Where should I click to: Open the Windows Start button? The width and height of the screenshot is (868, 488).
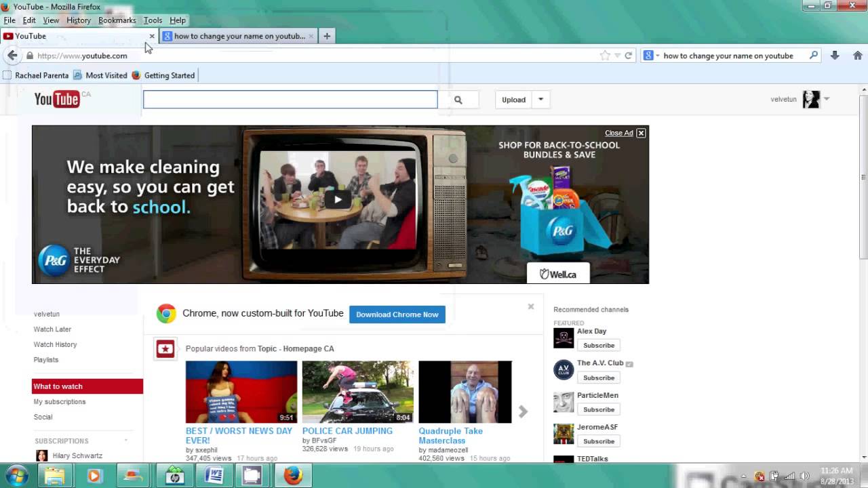pyautogui.click(x=17, y=476)
